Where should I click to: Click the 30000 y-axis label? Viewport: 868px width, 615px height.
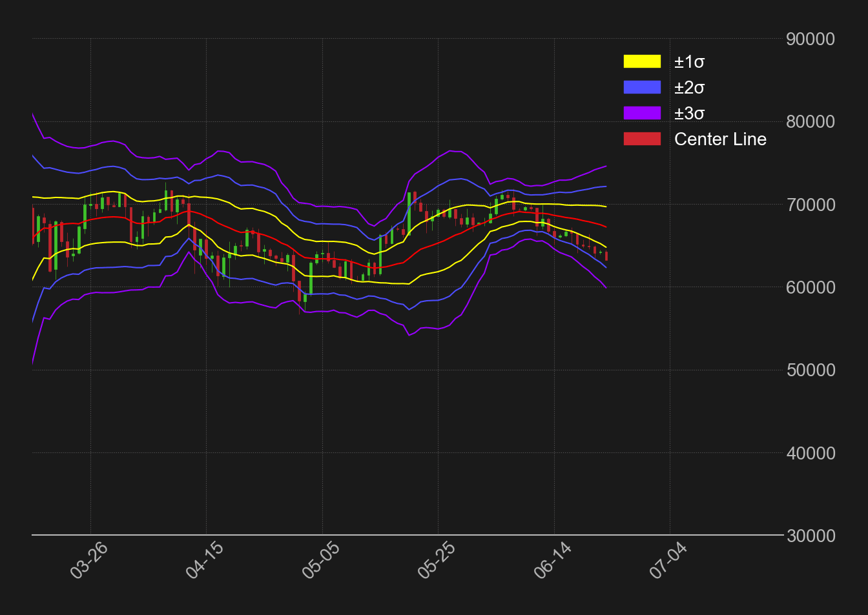(810, 536)
